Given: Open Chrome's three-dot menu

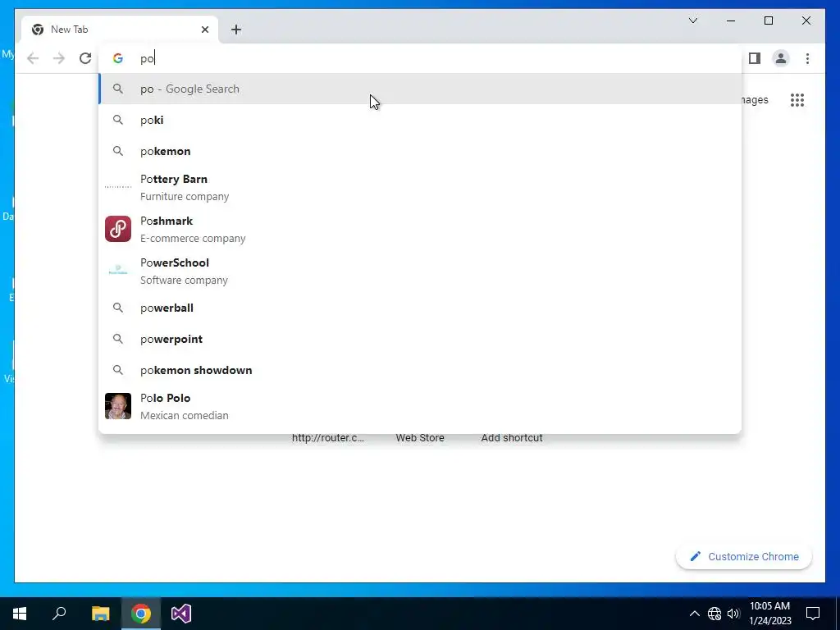Looking at the screenshot, I should (x=807, y=58).
